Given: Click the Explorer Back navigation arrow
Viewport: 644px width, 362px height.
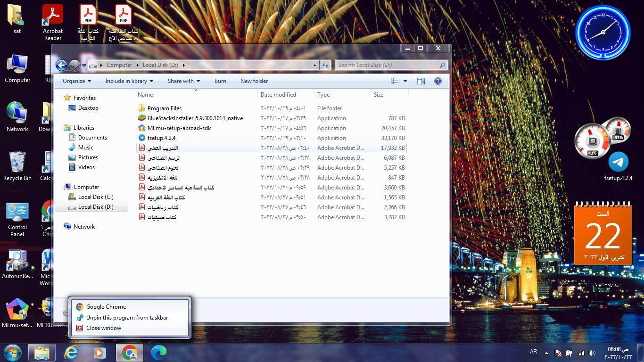Looking at the screenshot, I should (61, 65).
